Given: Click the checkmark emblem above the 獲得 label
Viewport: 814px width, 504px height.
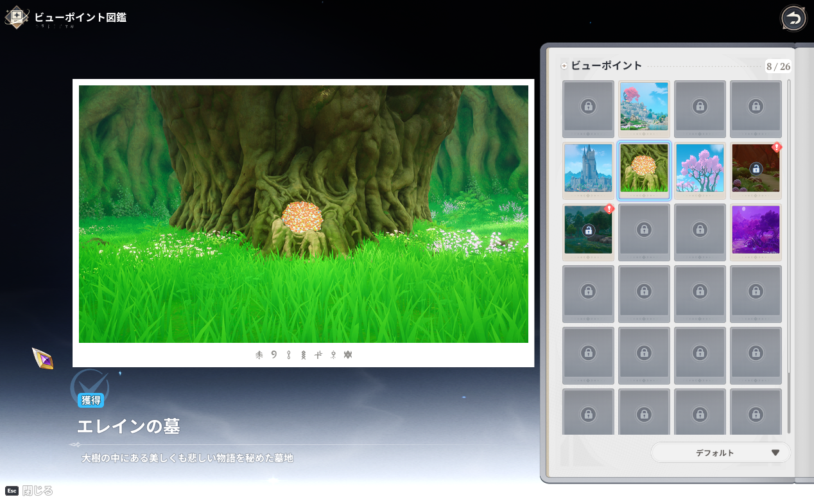Looking at the screenshot, I should coord(89,383).
